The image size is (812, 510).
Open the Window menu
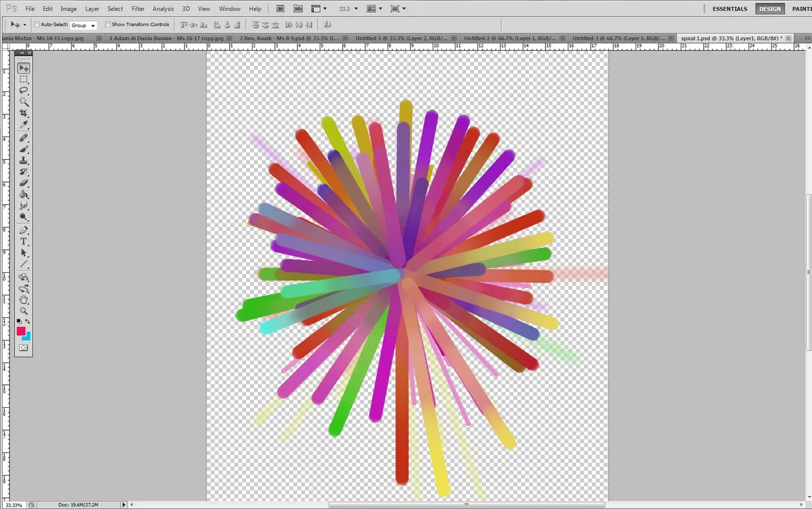tap(230, 9)
